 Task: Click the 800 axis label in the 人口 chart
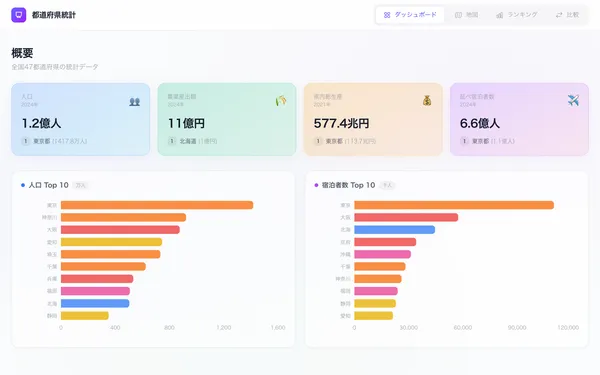tap(169, 328)
